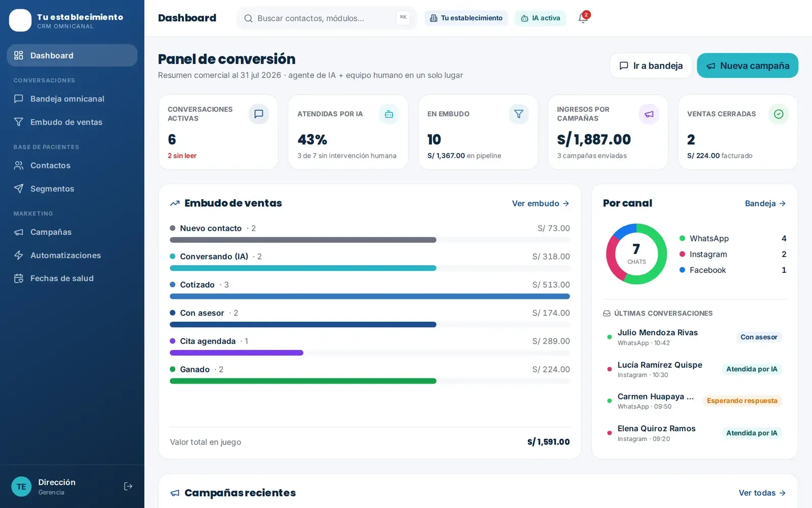The image size is (812, 508).
Task: Click the notification bell icon
Action: coord(583,18)
